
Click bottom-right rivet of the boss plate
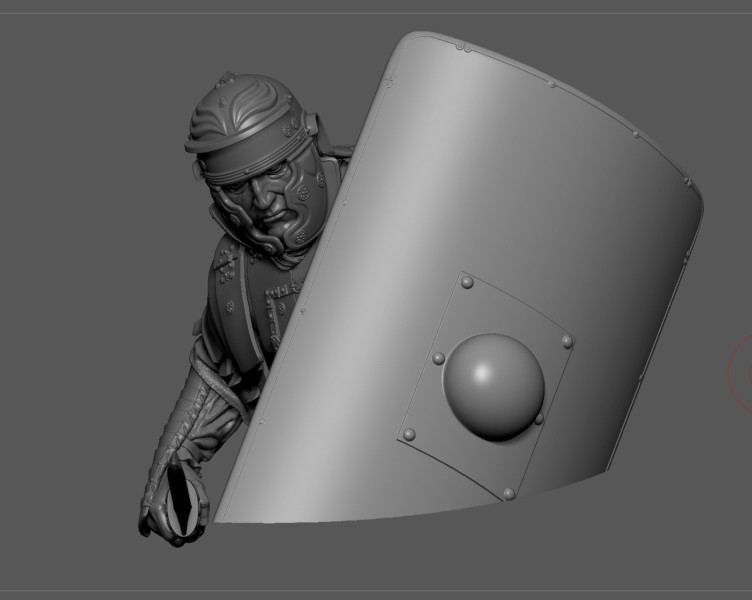click(x=509, y=493)
